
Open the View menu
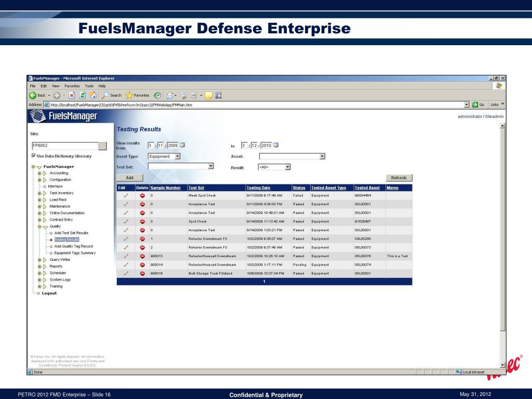click(56, 86)
